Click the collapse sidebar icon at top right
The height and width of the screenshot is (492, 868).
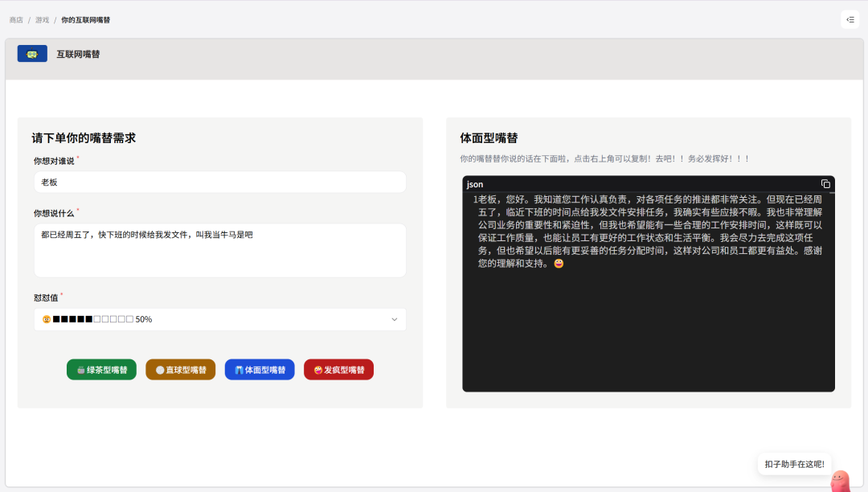click(x=850, y=19)
